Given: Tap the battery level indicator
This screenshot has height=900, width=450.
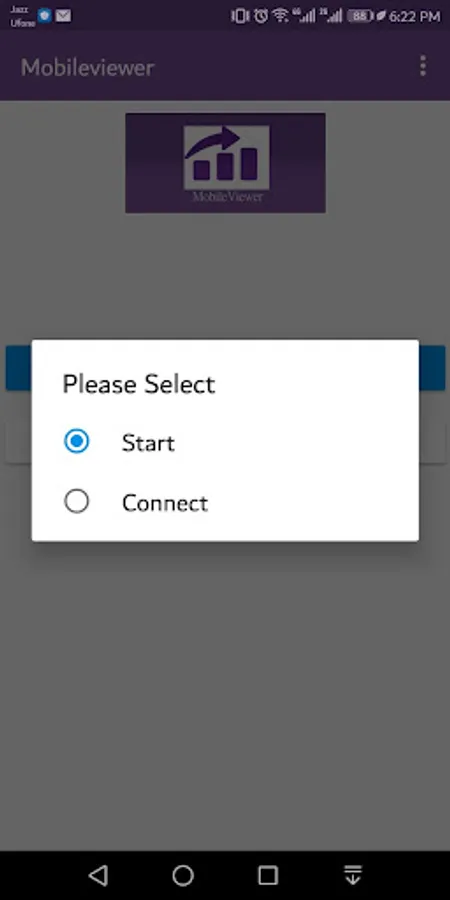Looking at the screenshot, I should point(360,16).
